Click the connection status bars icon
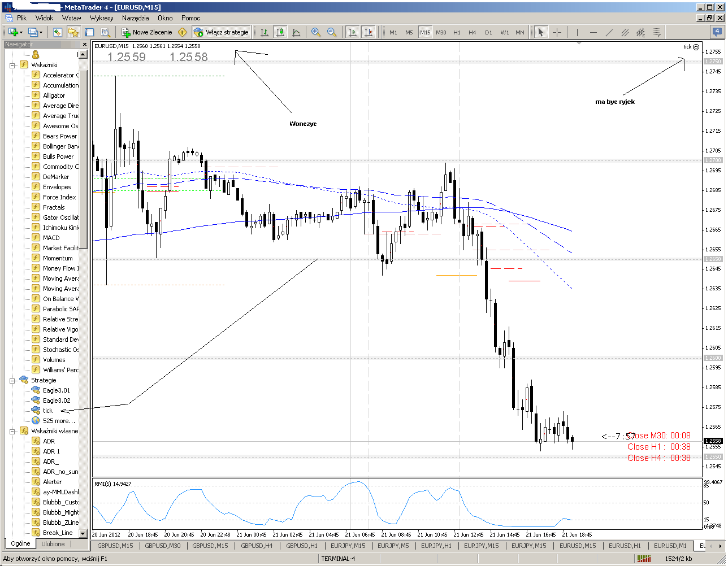 pos(644,559)
